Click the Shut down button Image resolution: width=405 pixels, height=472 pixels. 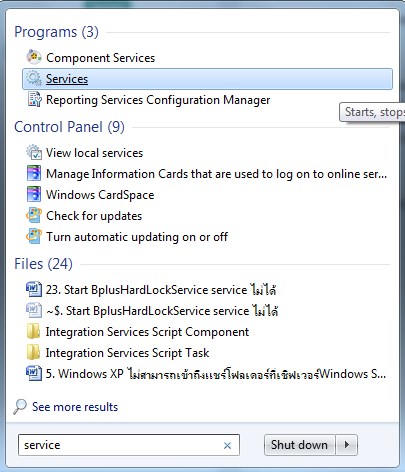(299, 445)
